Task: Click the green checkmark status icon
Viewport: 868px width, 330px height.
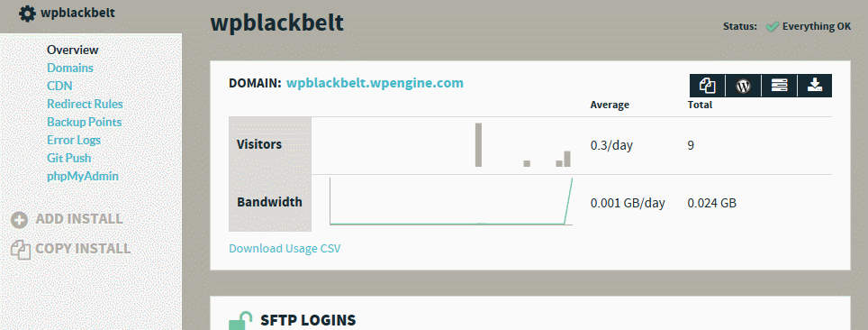Action: coord(772,27)
